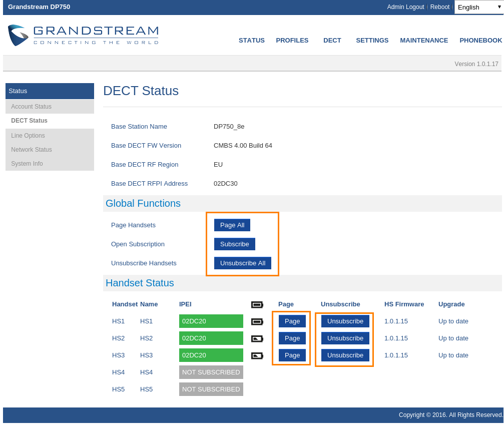
Task: Click the HS Firmware column header
Action: pos(404,304)
